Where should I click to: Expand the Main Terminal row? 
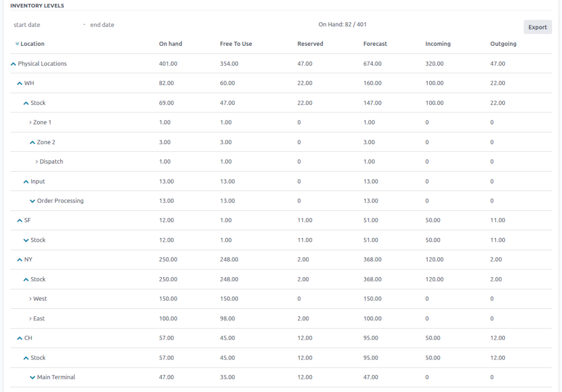pos(33,378)
